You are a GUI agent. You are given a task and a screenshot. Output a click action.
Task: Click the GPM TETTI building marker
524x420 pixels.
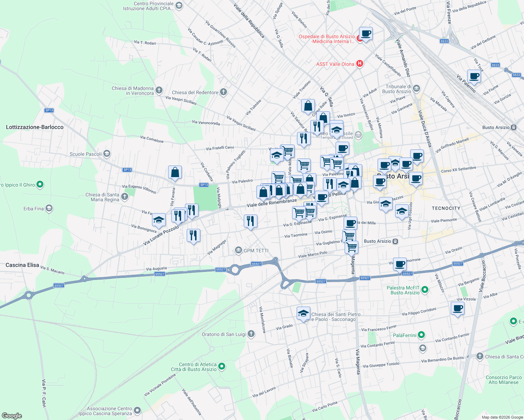pos(239,250)
